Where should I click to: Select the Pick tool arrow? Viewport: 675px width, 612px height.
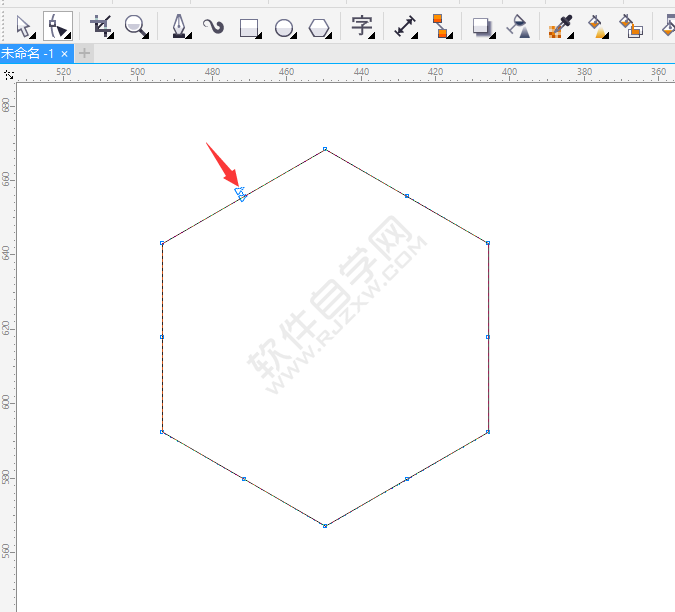pyautogui.click(x=24, y=26)
